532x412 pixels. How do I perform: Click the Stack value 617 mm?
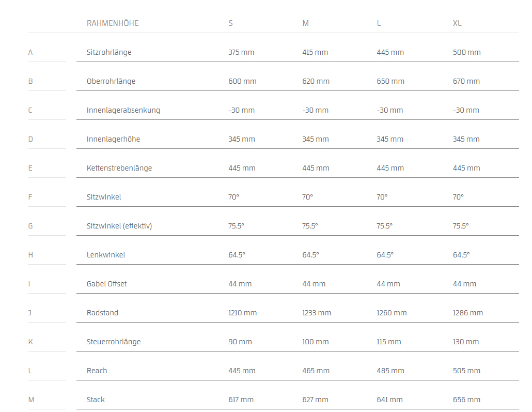pos(241,400)
